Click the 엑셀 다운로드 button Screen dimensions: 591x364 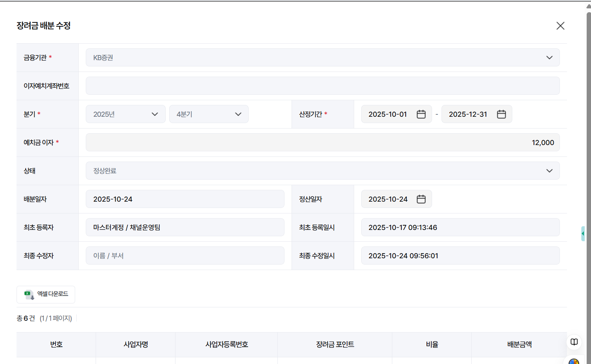click(x=46, y=294)
